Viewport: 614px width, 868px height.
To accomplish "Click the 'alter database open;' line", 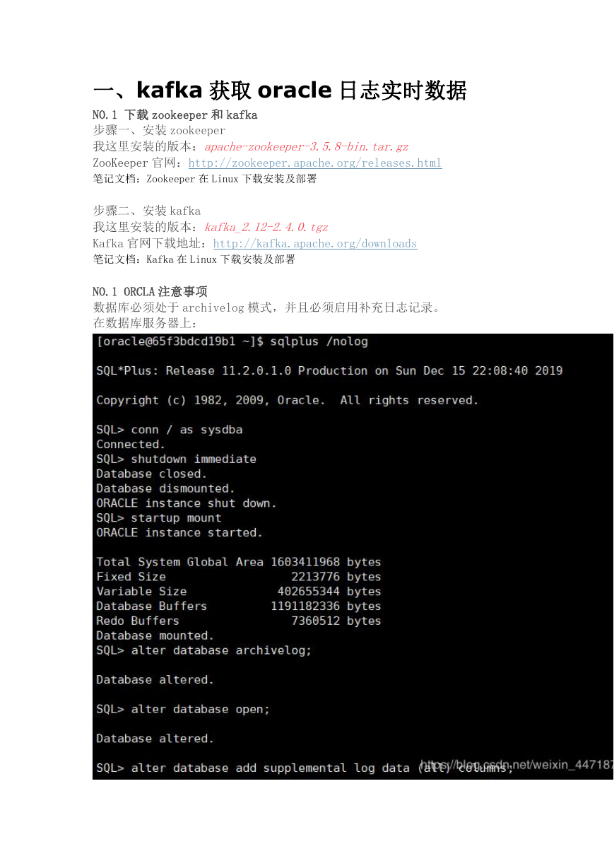I will point(184,709).
